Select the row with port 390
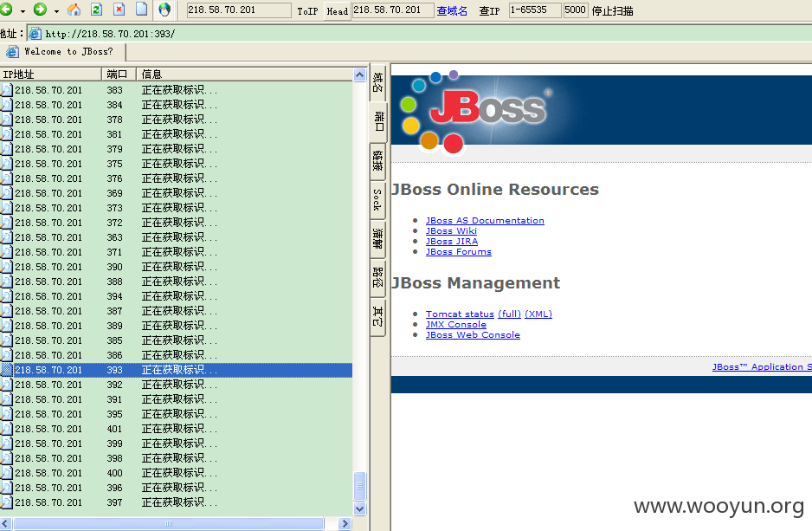Image resolution: width=812 pixels, height=531 pixels. 176,267
